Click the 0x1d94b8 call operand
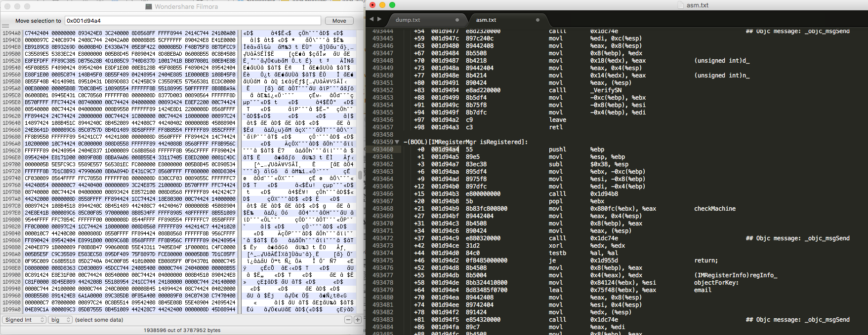The image size is (868, 335). 604,194
